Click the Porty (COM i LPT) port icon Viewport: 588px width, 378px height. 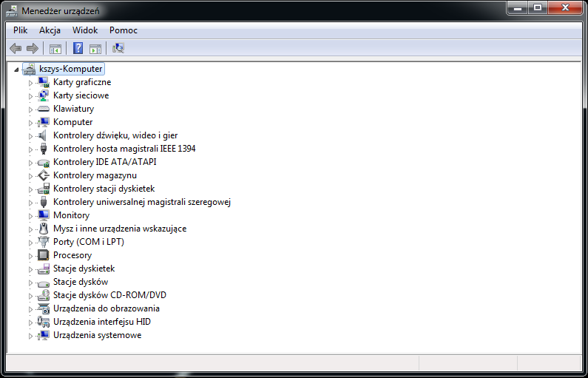click(x=44, y=242)
